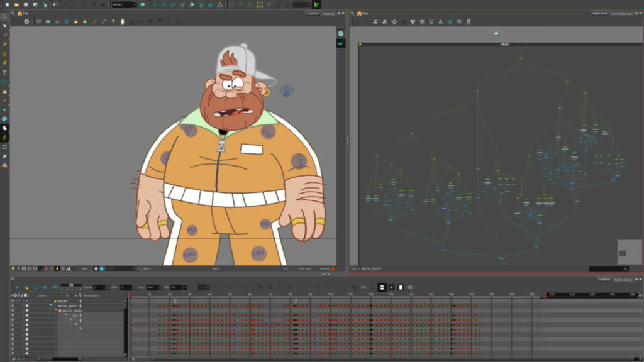Click the Node View navigator thumbnail

pyautogui.click(x=630, y=251)
